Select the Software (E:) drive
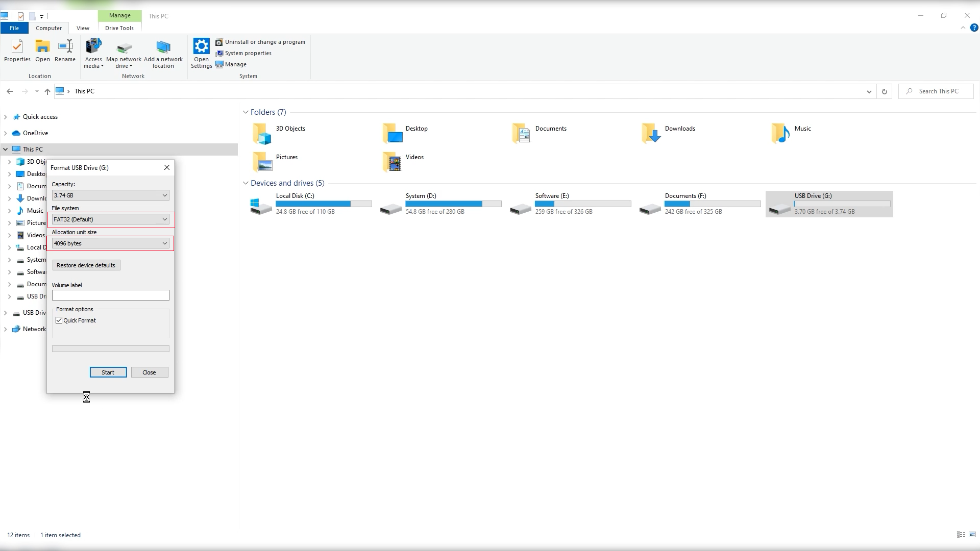The width and height of the screenshot is (980, 551). pyautogui.click(x=571, y=204)
